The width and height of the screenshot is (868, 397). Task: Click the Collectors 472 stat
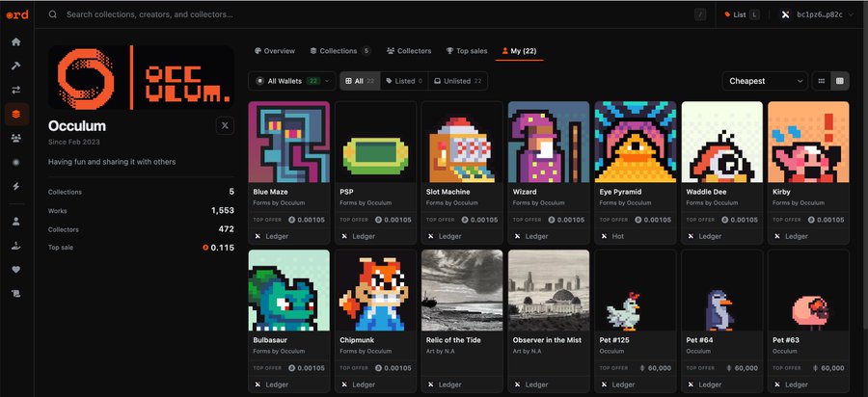141,229
